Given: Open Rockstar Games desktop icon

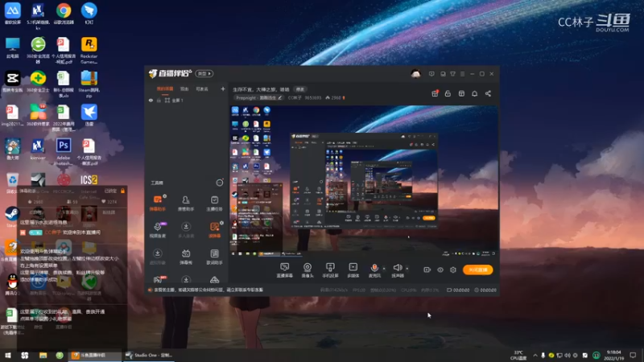Looking at the screenshot, I should coord(89,50).
